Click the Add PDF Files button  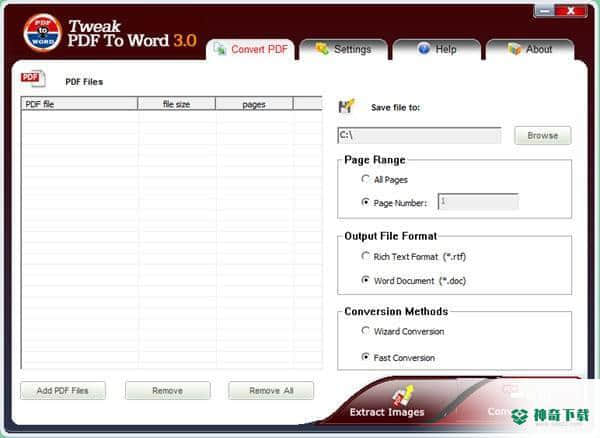pyautogui.click(x=63, y=391)
